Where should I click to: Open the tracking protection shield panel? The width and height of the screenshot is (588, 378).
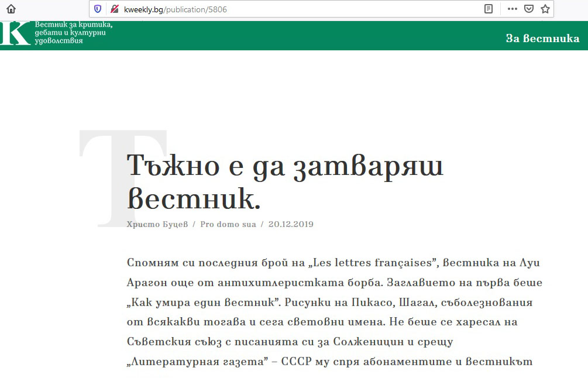(x=98, y=9)
